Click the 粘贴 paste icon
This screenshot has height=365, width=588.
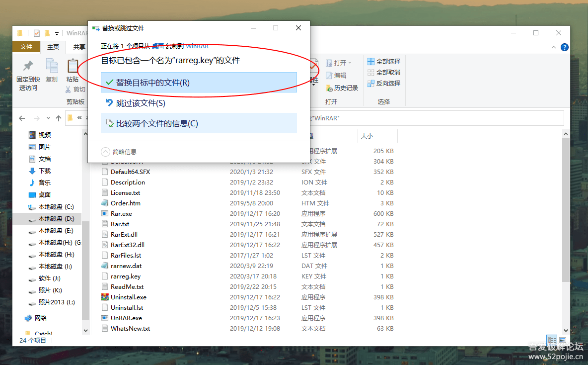tap(73, 66)
